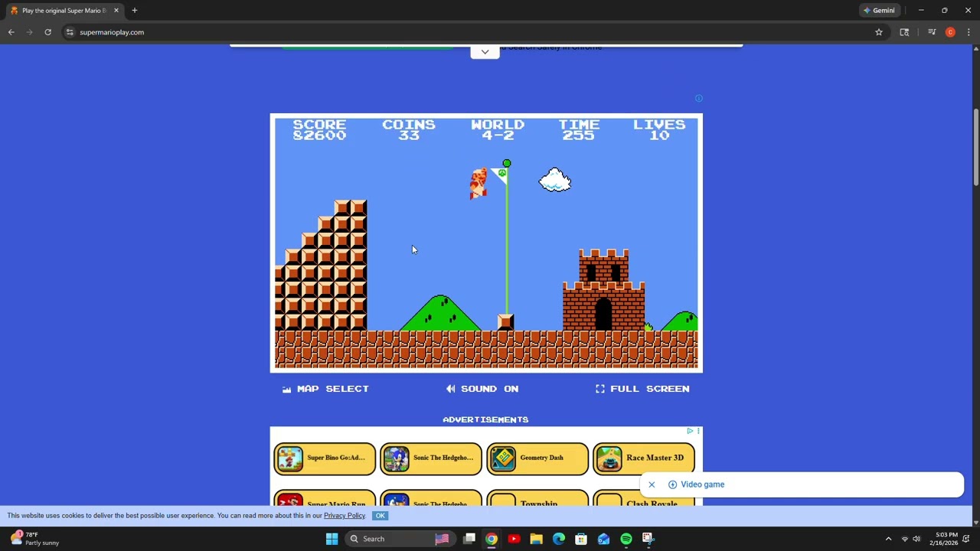Click the Geometry Dash app icon
The height and width of the screenshot is (551, 980).
(x=503, y=458)
